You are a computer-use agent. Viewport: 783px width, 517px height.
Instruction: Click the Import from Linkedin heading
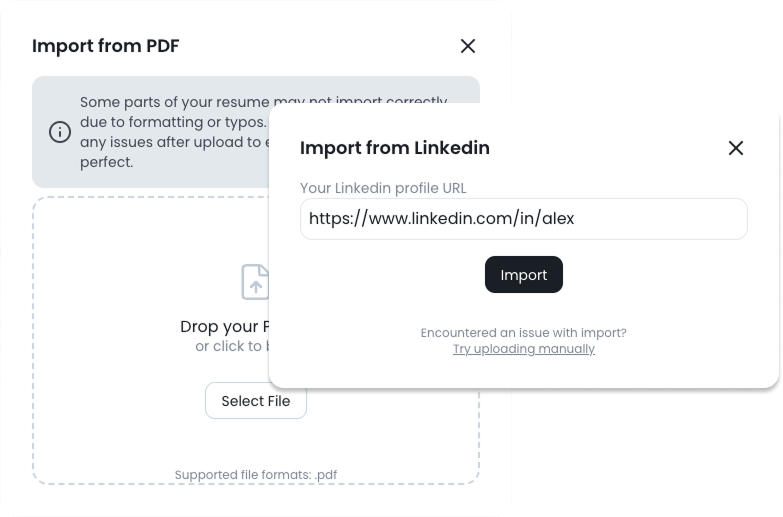tap(395, 148)
